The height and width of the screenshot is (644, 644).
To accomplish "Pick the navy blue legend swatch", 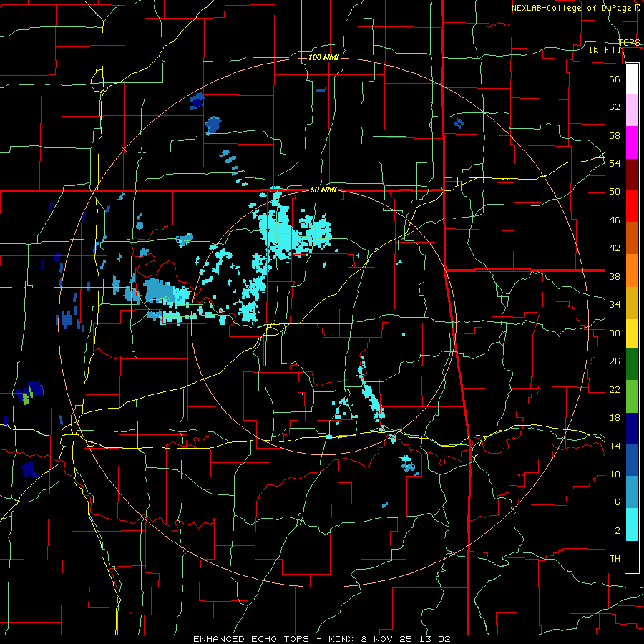I will 632,429.
